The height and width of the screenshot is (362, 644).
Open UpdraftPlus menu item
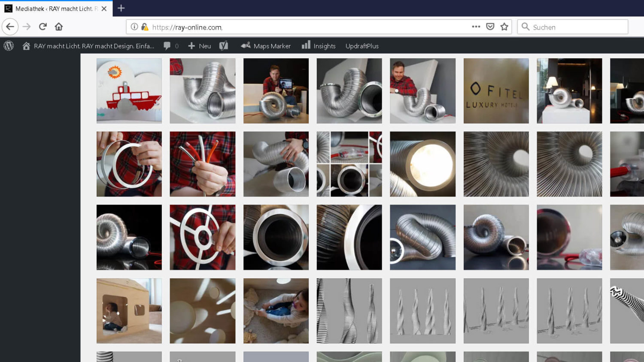pos(362,46)
